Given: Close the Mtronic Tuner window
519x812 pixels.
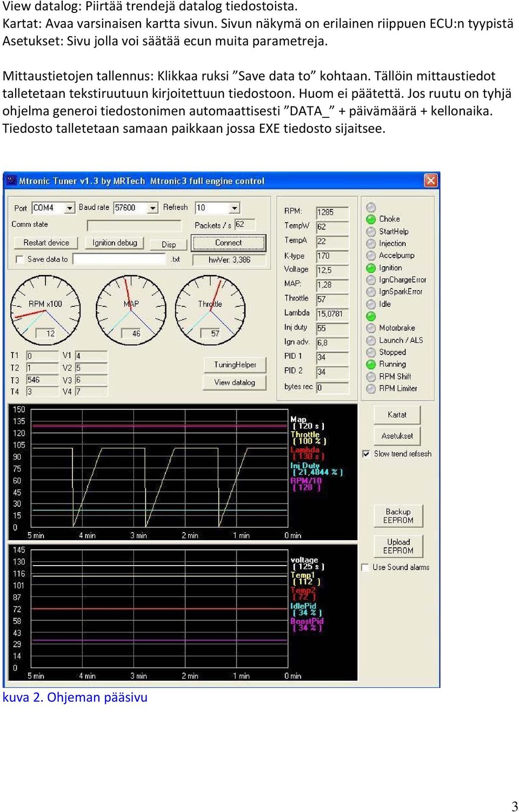Looking at the screenshot, I should [x=431, y=180].
